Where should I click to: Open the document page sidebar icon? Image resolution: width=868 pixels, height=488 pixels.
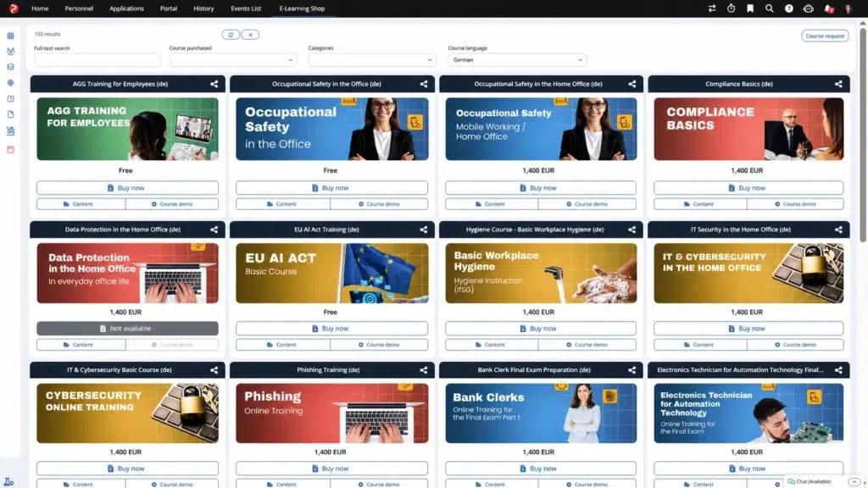10,114
